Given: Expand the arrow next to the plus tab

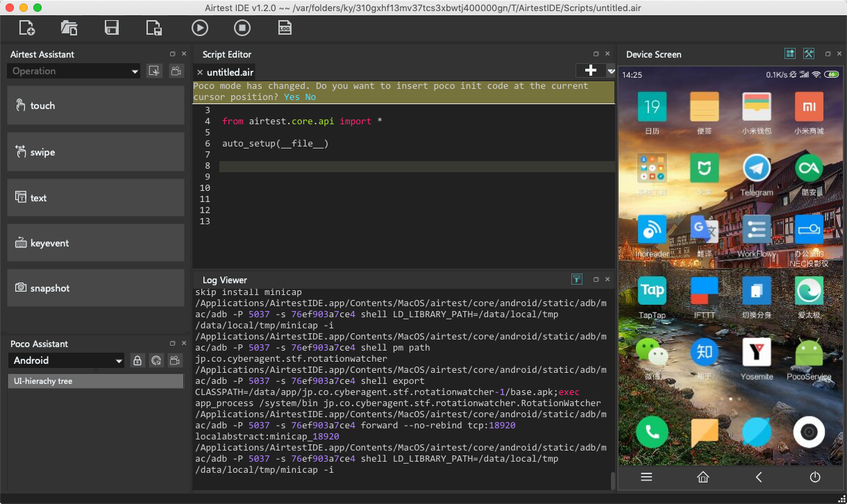Looking at the screenshot, I should pyautogui.click(x=611, y=71).
